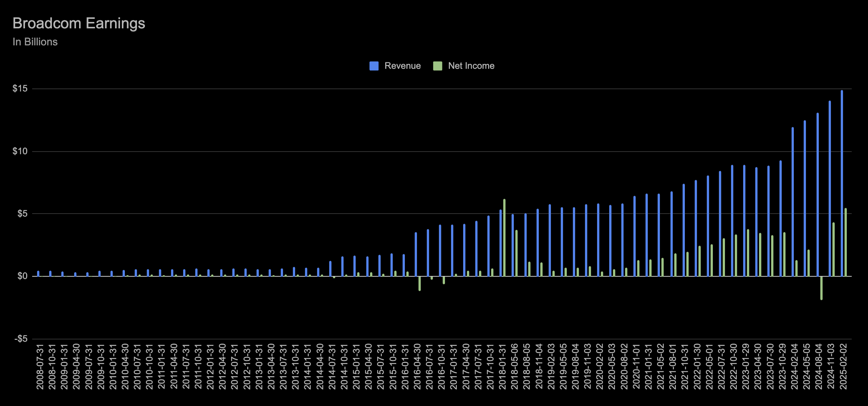The image size is (868, 406).
Task: Click the 2008-07-31 x-axis date label
Action: pyautogui.click(x=40, y=367)
